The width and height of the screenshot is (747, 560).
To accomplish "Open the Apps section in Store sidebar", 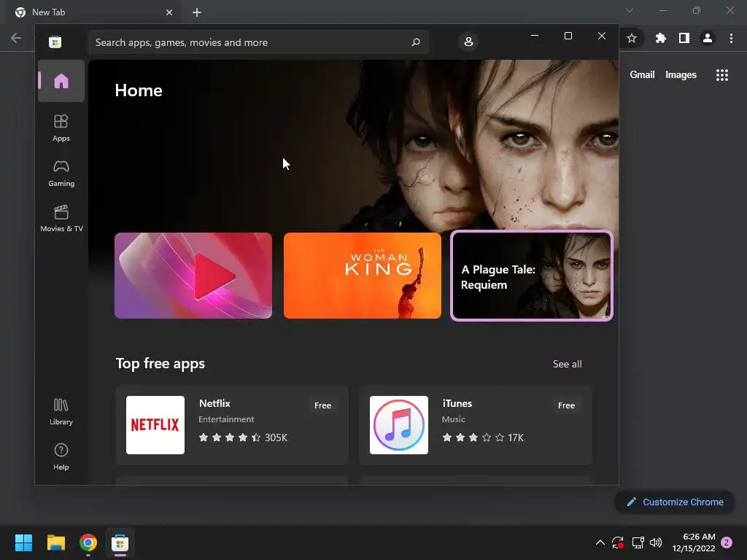I will click(x=61, y=128).
